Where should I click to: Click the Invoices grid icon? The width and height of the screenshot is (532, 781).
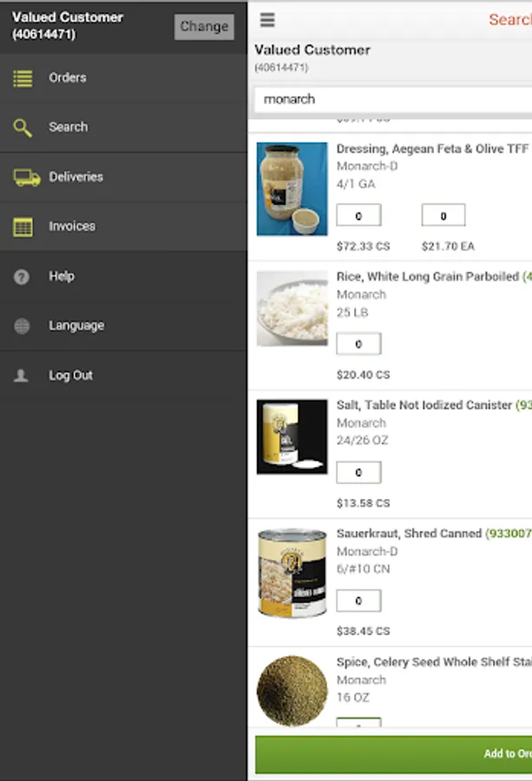tap(23, 226)
